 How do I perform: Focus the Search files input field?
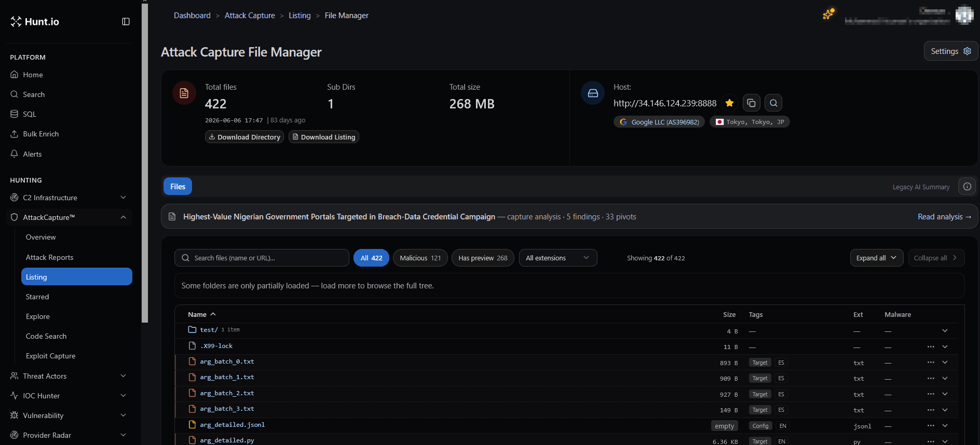click(x=262, y=258)
